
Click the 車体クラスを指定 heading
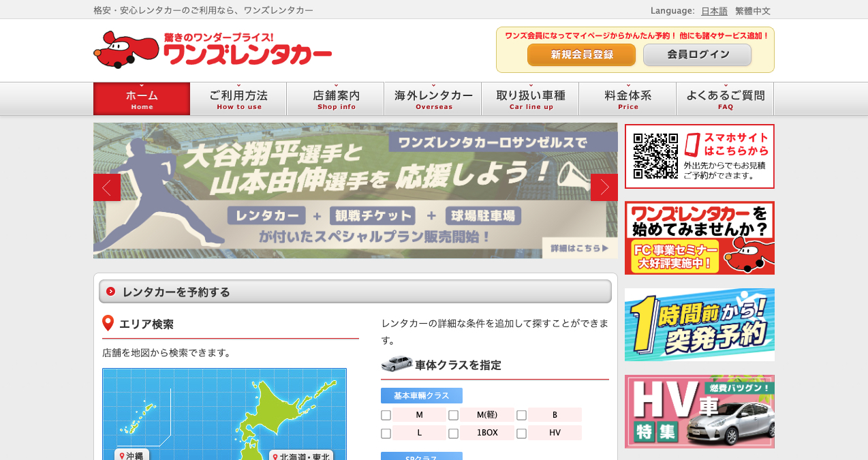click(458, 365)
